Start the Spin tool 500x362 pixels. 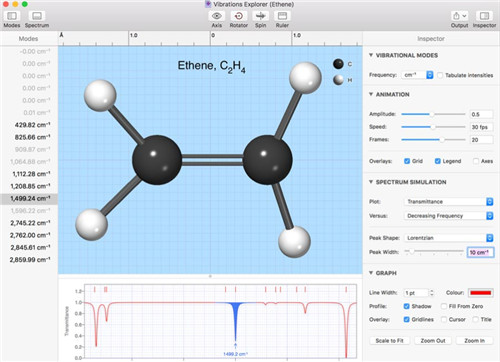pyautogui.click(x=260, y=16)
